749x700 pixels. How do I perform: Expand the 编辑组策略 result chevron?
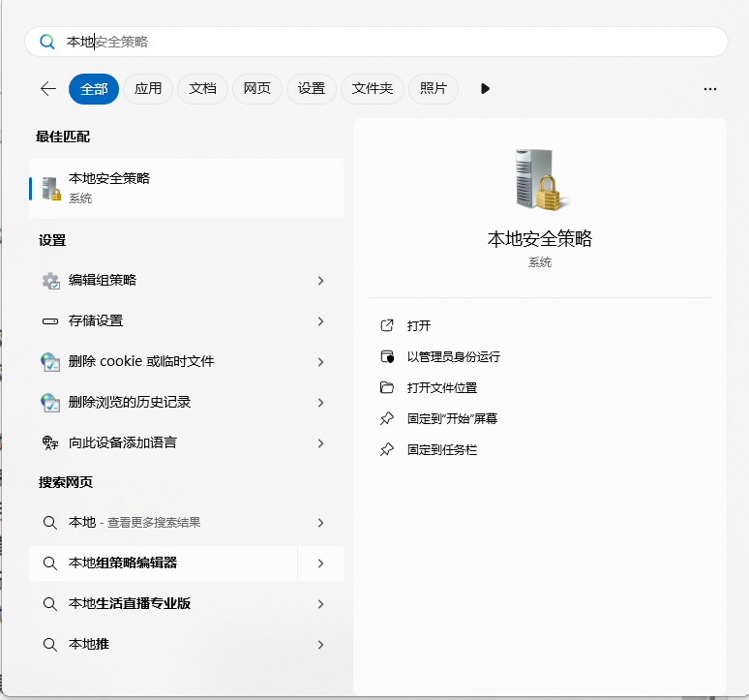pos(320,281)
